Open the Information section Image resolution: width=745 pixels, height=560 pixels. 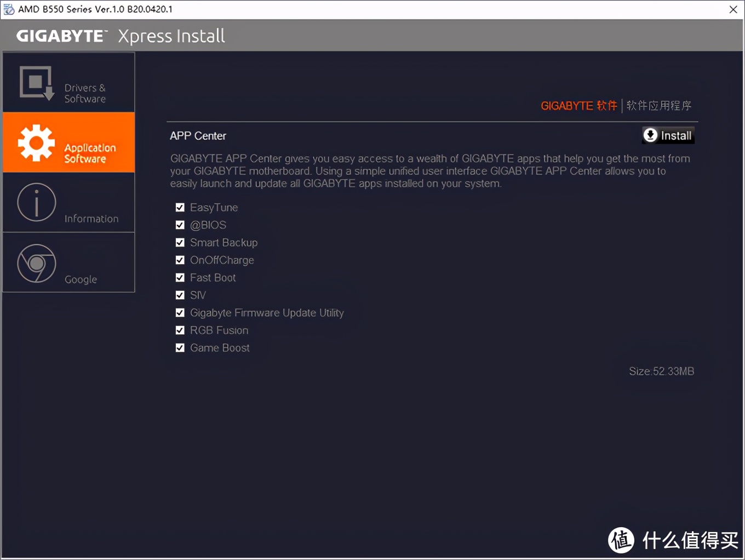69,203
